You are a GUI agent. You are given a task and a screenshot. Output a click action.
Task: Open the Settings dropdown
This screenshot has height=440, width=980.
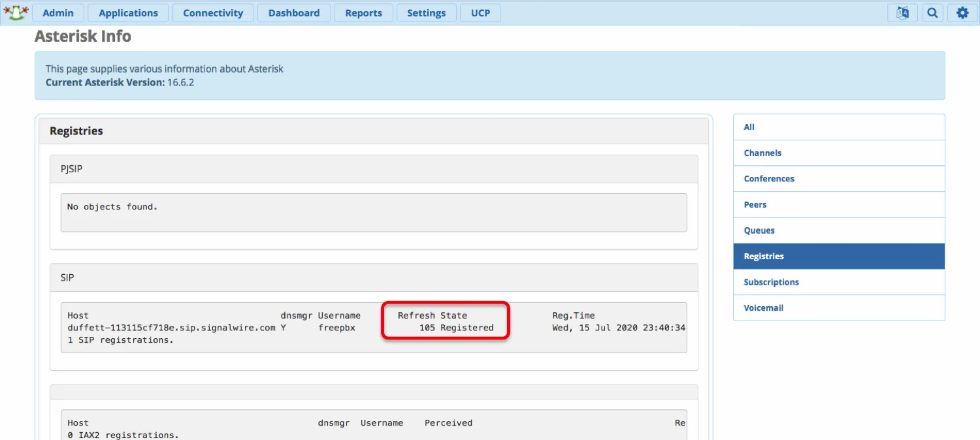point(426,12)
